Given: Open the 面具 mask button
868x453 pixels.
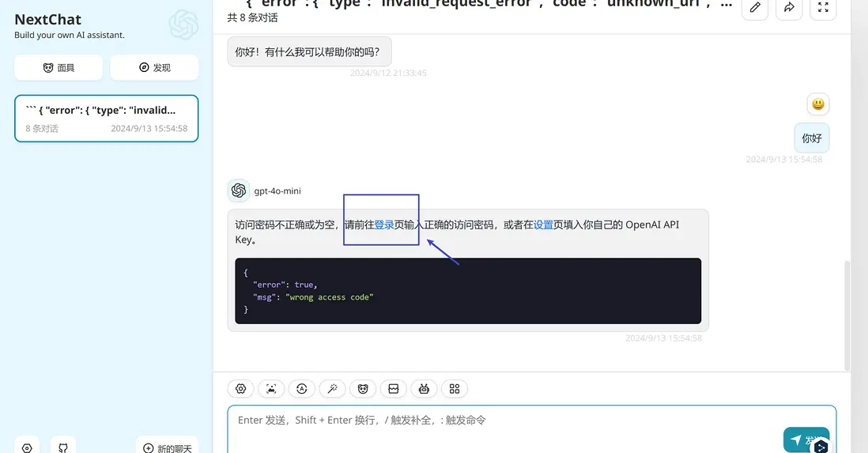Looking at the screenshot, I should [58, 67].
